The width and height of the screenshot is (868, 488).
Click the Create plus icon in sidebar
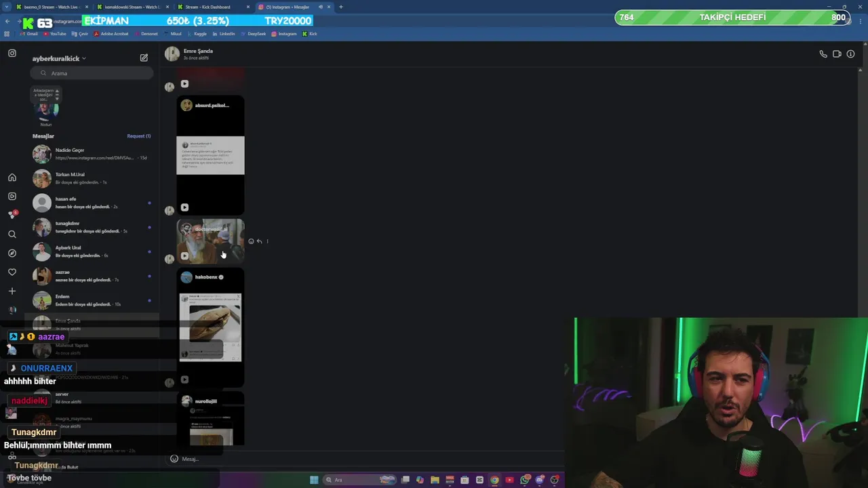12,291
